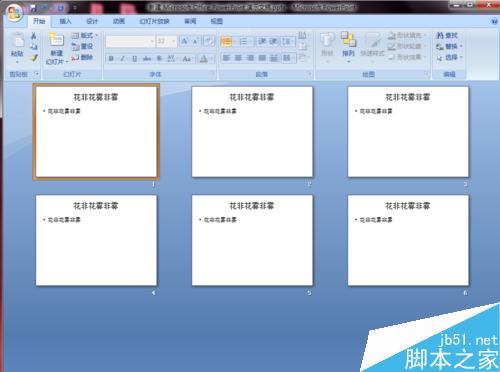Click the increase font size icon
This screenshot has height=372, width=500.
point(184,41)
